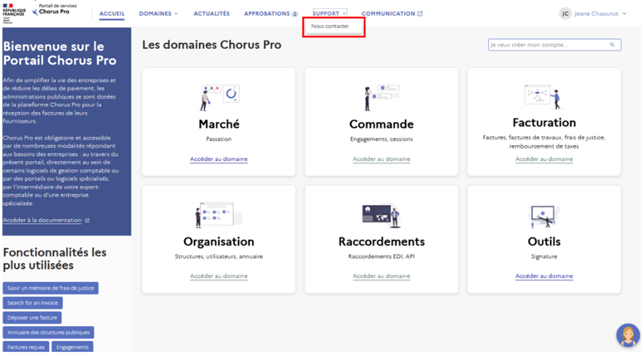Open Accéder à la documentation link
This screenshot has width=644, height=356.
click(46, 221)
